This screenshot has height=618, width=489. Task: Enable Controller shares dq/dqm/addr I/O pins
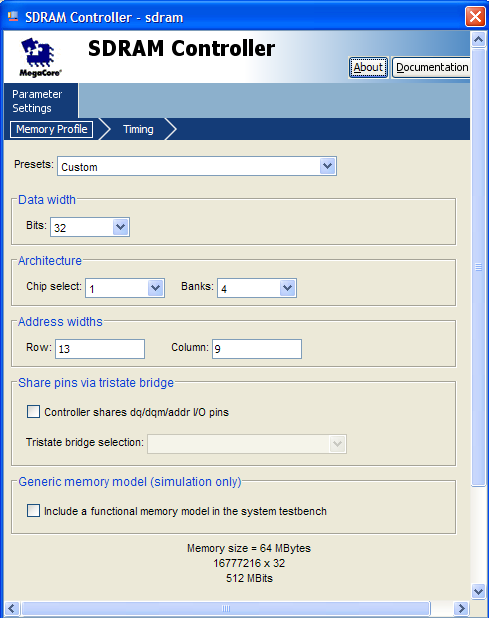point(33,411)
